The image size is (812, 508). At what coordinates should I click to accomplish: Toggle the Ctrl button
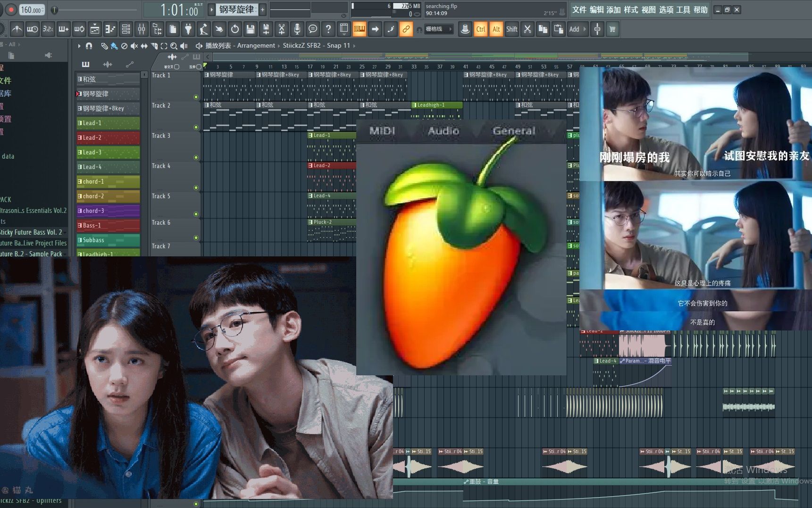coord(481,29)
